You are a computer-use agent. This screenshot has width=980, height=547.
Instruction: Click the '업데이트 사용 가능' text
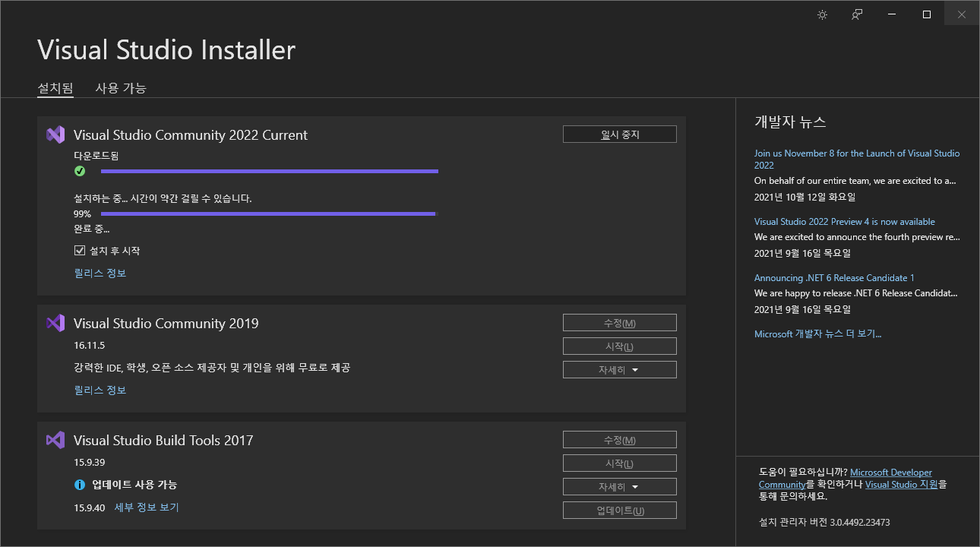[x=134, y=485]
